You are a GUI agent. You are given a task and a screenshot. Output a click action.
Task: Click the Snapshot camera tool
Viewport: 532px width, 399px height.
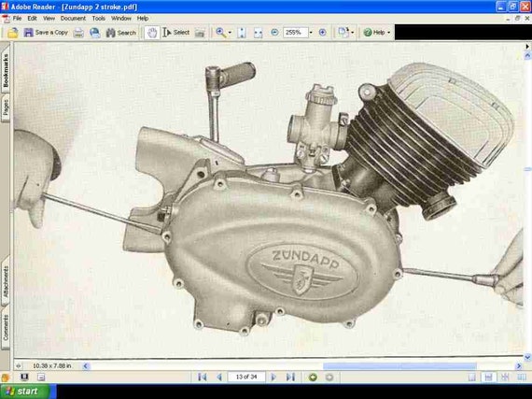200,33
